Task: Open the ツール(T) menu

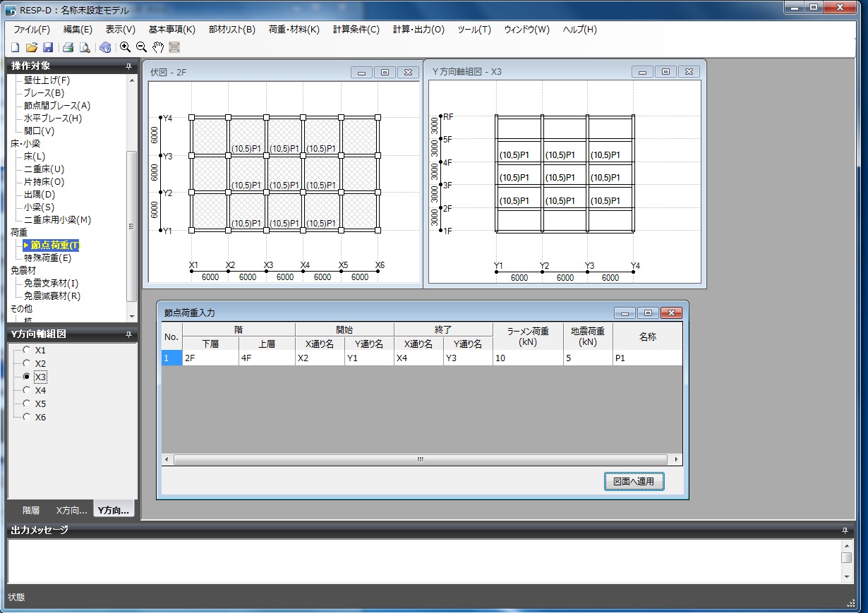Action: tap(474, 30)
